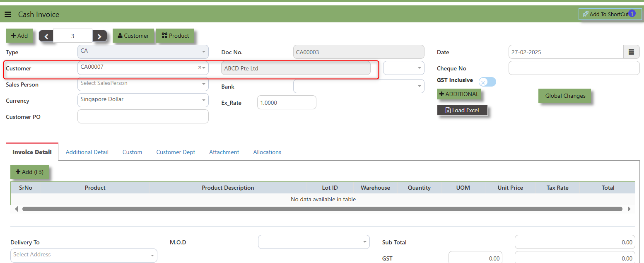Switch to the Custom tab
This screenshot has height=263, width=644.
pyautogui.click(x=132, y=152)
